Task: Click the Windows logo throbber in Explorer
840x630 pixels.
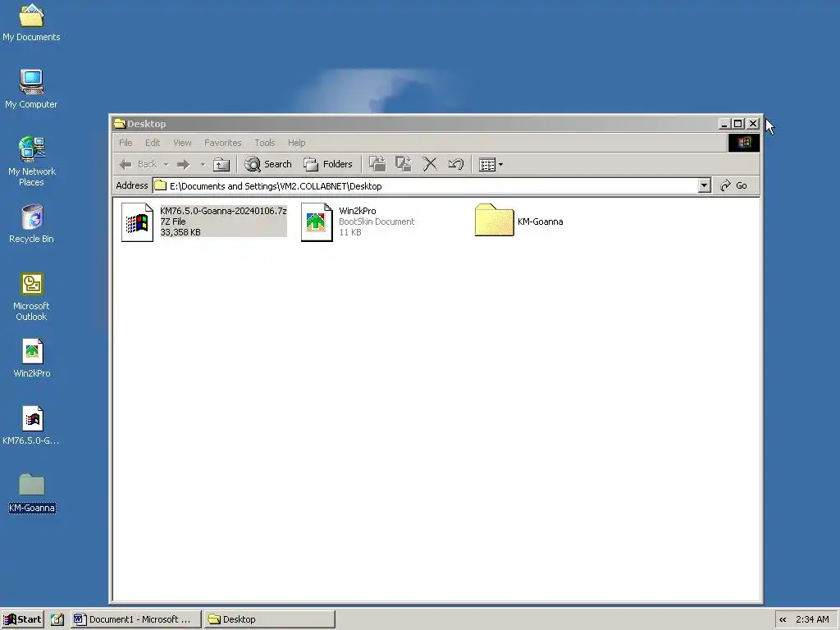Action: tap(743, 143)
